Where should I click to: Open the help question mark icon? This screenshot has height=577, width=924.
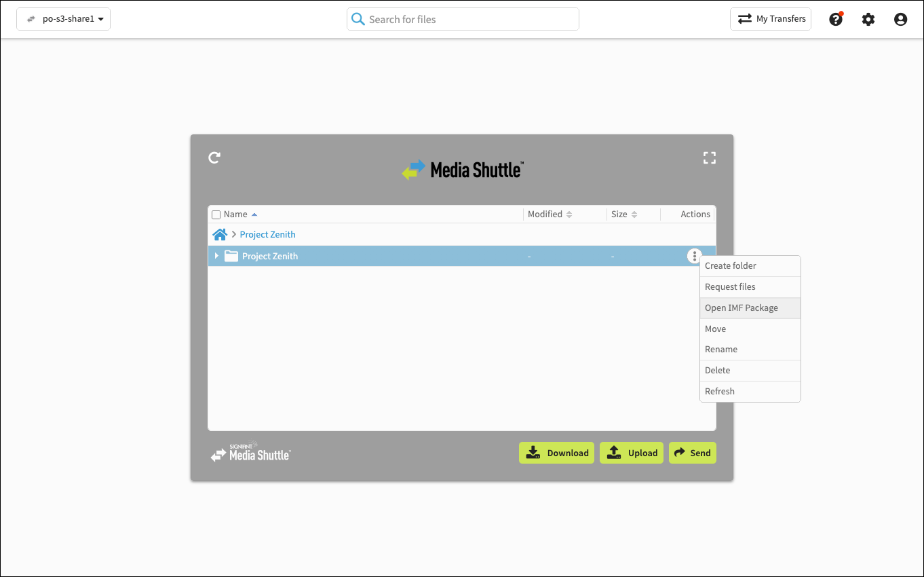[836, 19]
